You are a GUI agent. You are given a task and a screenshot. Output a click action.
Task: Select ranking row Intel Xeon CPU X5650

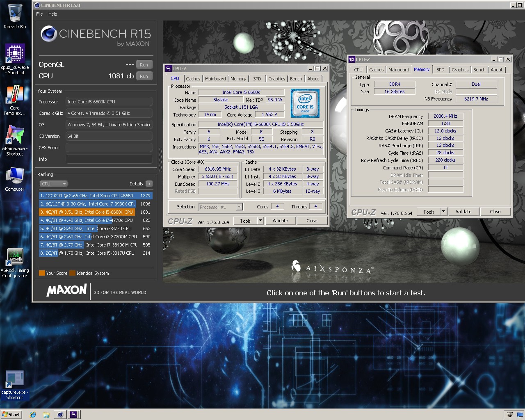tap(96, 196)
